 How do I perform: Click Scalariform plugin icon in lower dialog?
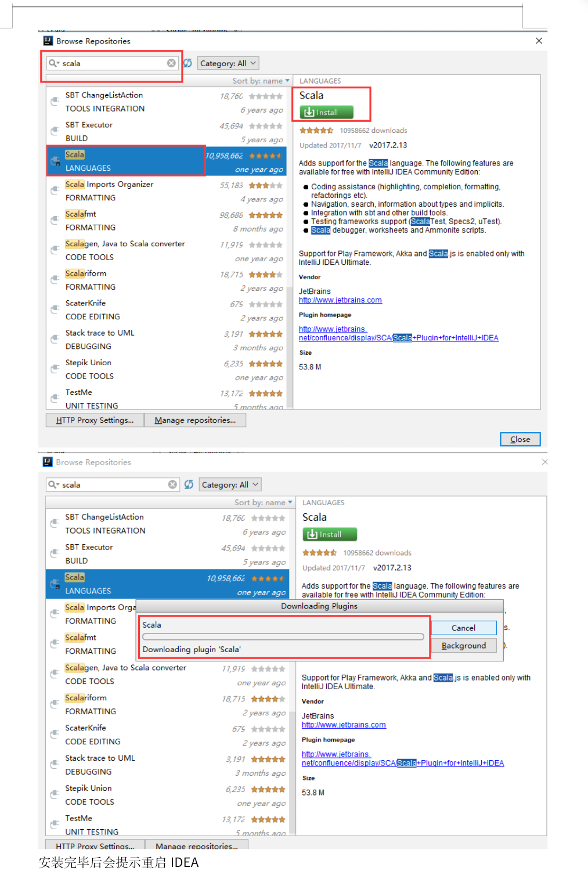click(55, 704)
